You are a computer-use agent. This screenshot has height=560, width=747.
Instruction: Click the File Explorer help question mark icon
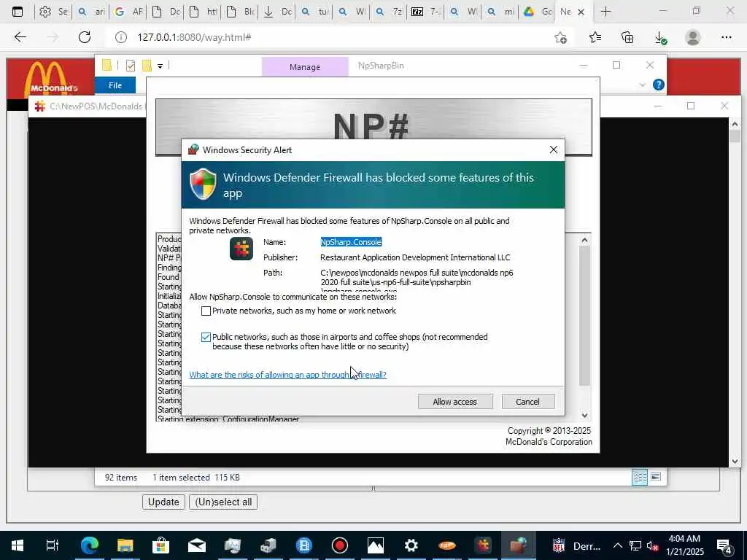click(659, 85)
